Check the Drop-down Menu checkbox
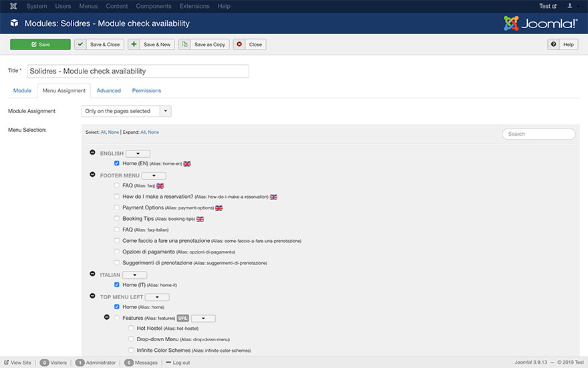The width and height of the screenshot is (588, 368). (x=131, y=339)
